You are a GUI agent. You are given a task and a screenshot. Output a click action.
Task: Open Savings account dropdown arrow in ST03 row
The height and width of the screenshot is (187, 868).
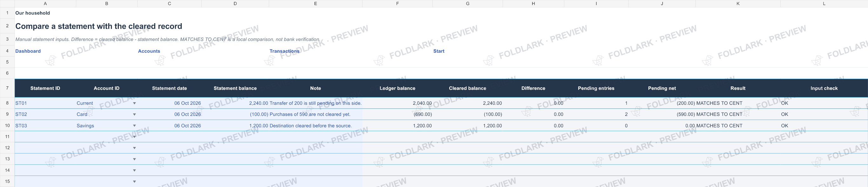click(134, 126)
